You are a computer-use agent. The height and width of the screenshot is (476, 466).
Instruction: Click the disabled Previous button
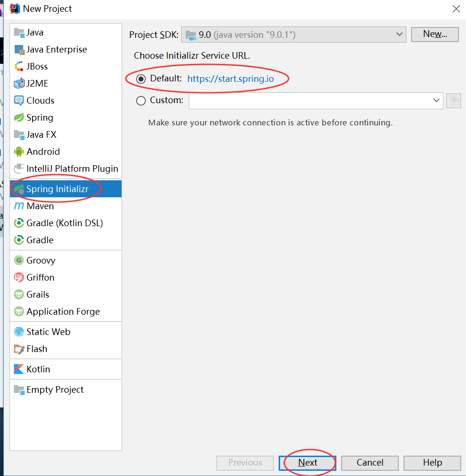click(245, 463)
